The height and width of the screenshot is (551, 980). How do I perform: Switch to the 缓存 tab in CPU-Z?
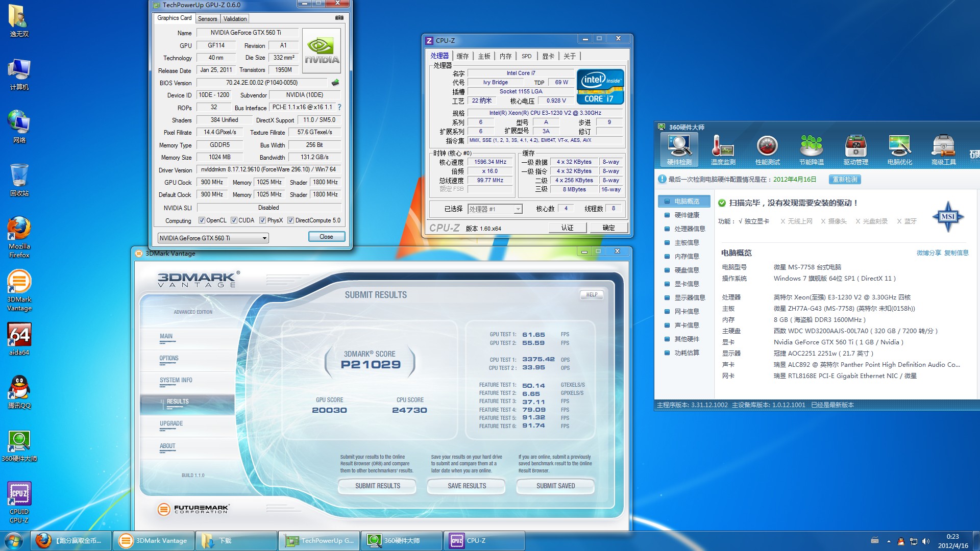point(462,56)
